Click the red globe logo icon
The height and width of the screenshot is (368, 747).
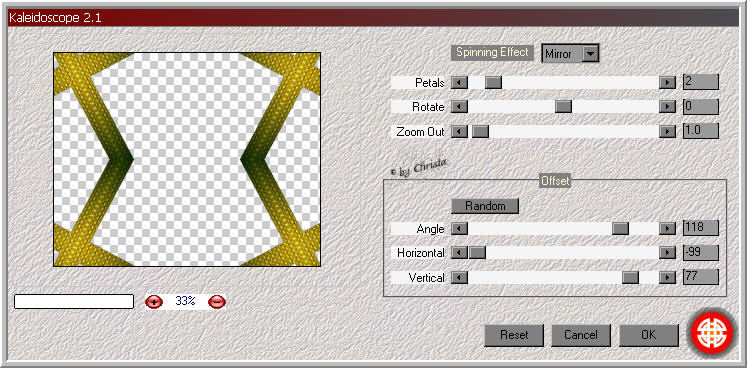click(712, 333)
